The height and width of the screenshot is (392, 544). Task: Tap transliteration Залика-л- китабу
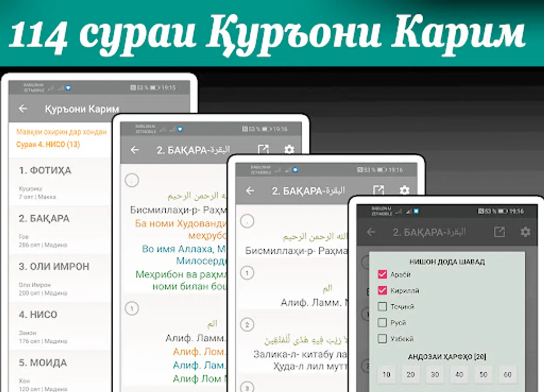point(301,354)
